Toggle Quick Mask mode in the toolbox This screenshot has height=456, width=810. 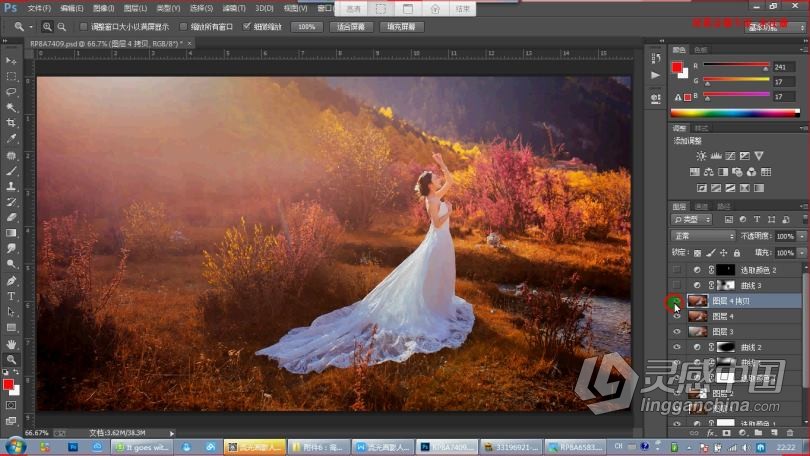pyautogui.click(x=11, y=405)
